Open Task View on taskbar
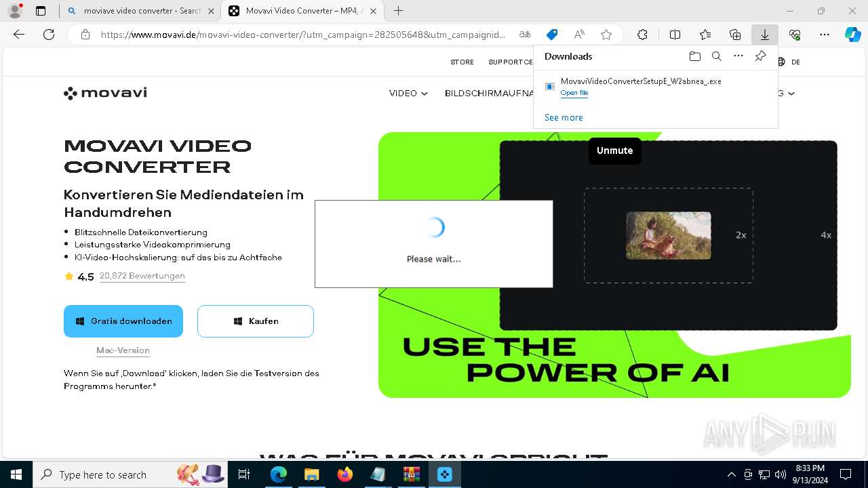The width and height of the screenshot is (868, 488). point(245,474)
